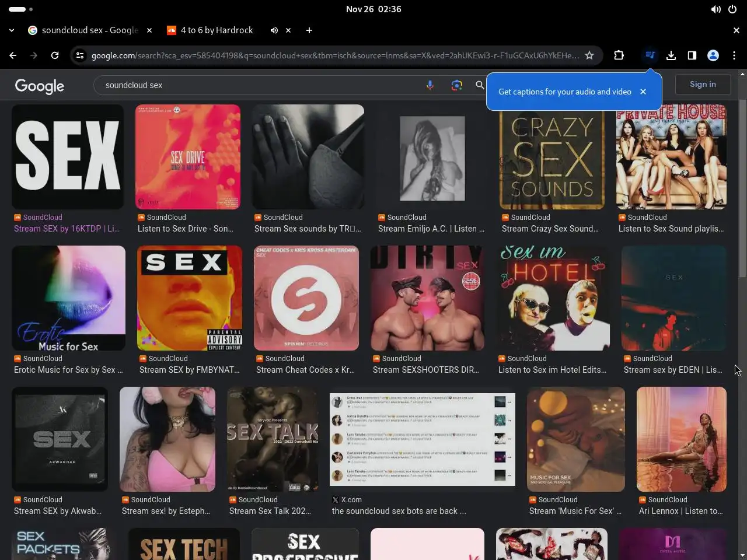Screen dimensions: 747x560
Task: Open 'Ari Lennox | Listen to...' link
Action: 681,511
